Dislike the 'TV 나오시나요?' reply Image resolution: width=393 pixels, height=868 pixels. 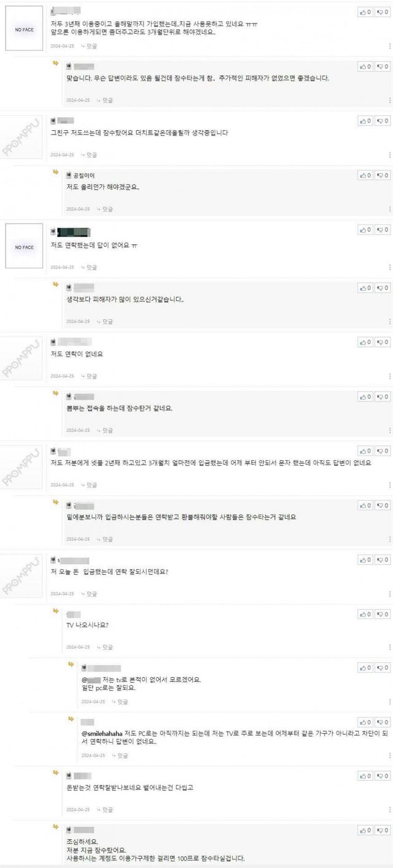pos(383,614)
